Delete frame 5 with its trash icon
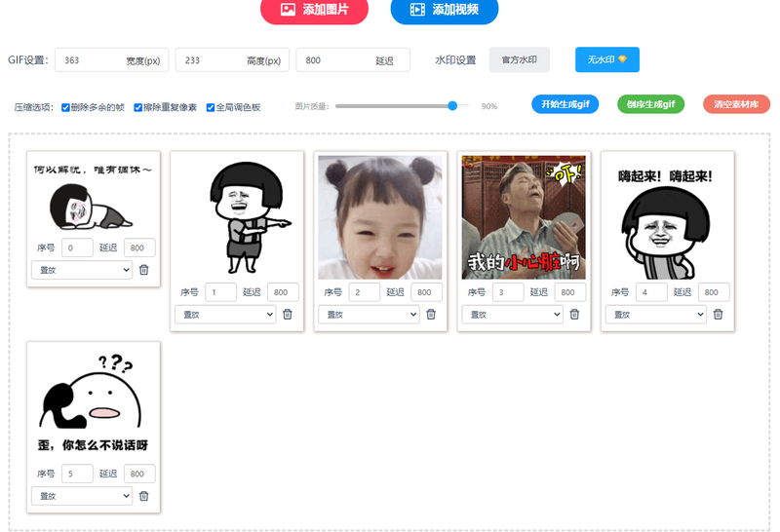 click(143, 496)
